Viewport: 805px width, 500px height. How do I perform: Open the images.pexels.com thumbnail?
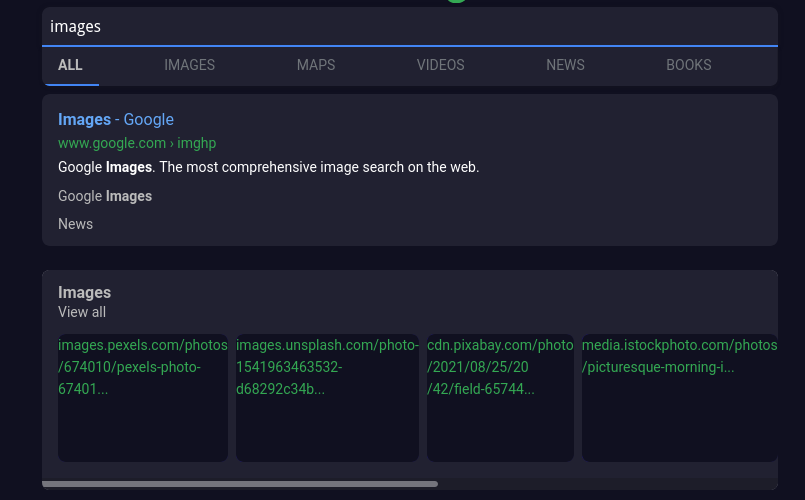tap(143, 398)
